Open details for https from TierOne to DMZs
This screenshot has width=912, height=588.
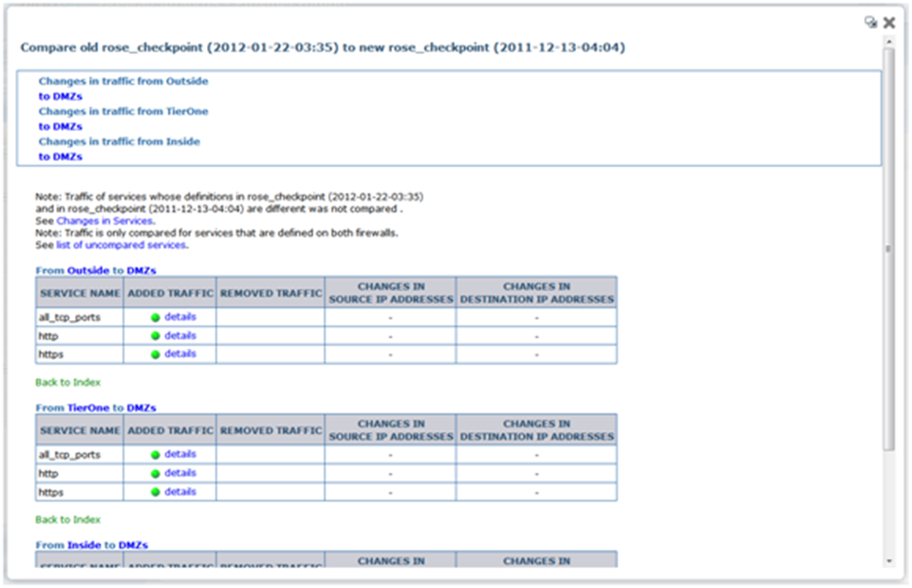[180, 491]
